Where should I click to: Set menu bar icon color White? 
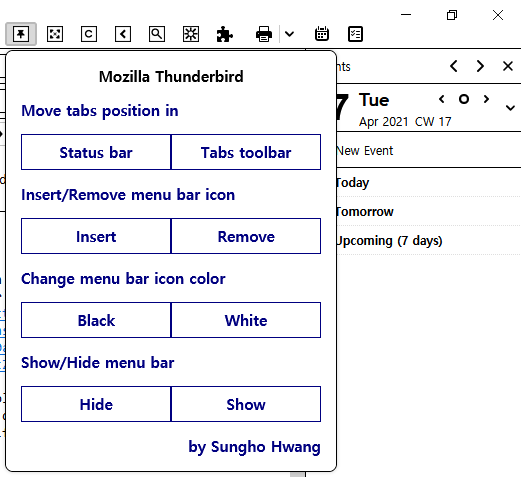(x=246, y=320)
